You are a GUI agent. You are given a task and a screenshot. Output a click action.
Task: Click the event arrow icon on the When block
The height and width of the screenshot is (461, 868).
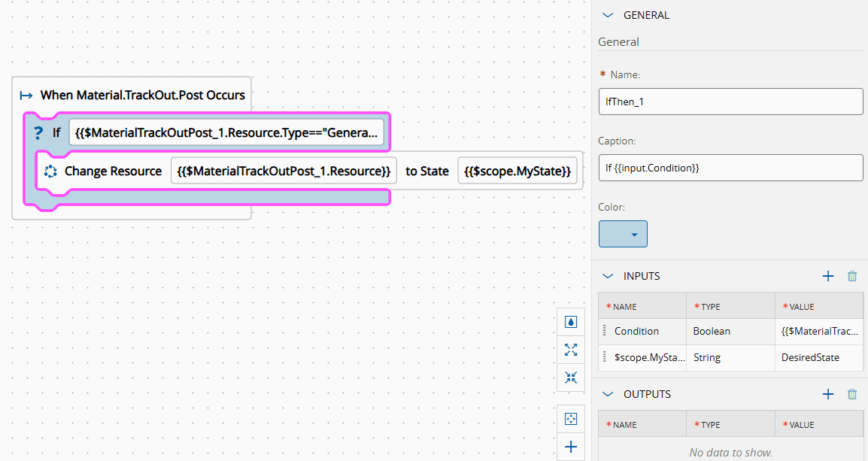(26, 95)
